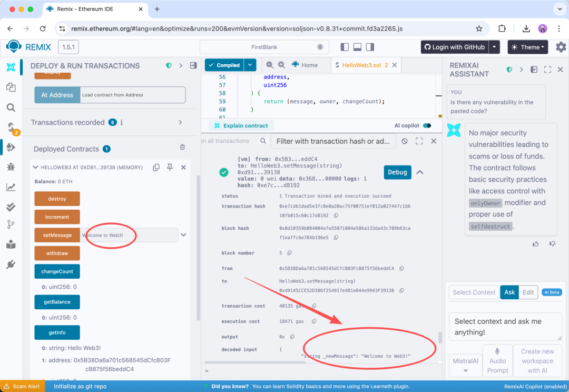Open Remix settings gear icon
569x392 pixels.
click(x=561, y=47)
